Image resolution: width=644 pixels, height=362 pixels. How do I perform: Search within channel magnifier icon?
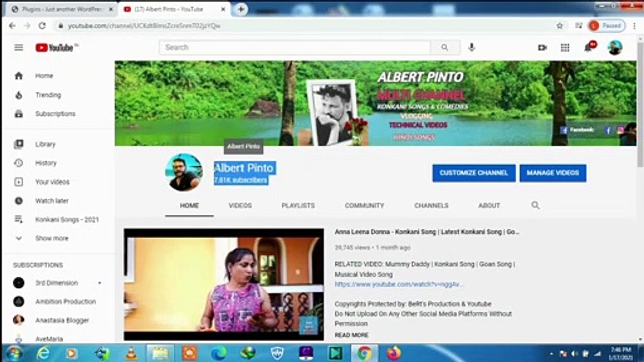click(535, 205)
